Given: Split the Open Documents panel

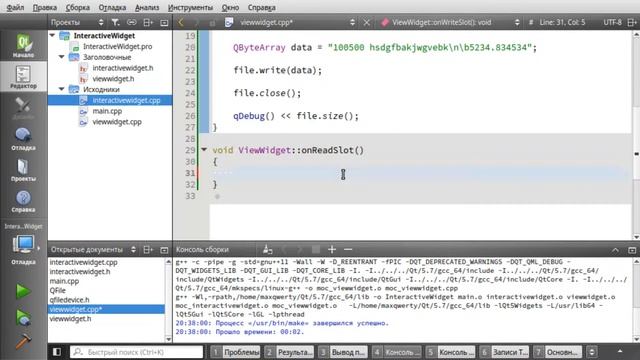Looking at the screenshot, I should click(148, 249).
